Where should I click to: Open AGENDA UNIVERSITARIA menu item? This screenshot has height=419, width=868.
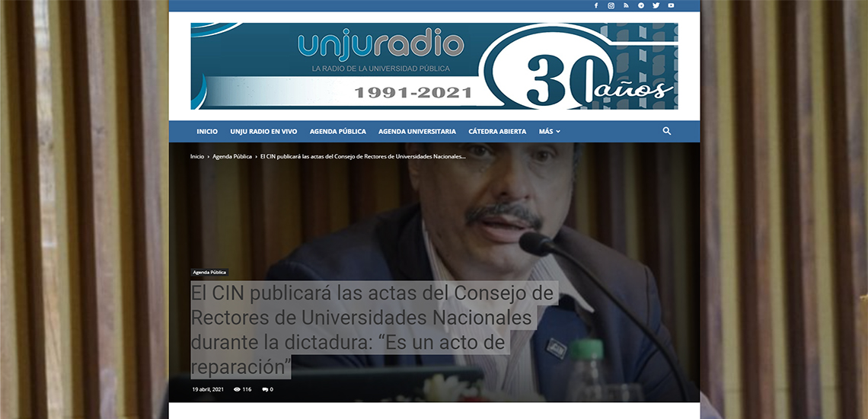pos(416,131)
